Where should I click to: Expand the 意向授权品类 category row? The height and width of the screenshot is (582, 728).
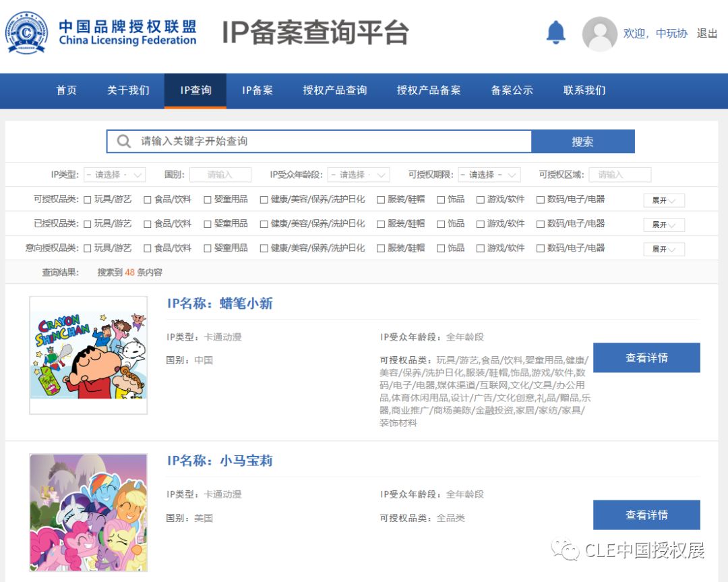[664, 250]
